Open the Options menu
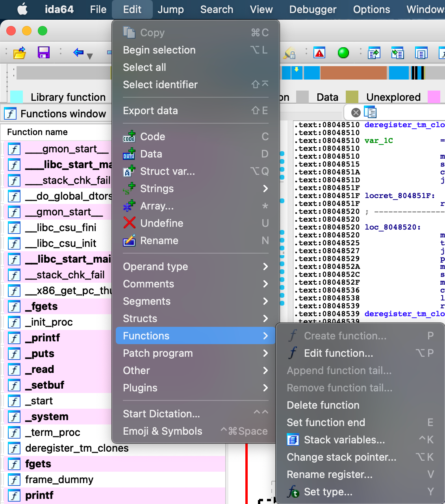Screen dimensions: 445x504 coord(371,9)
